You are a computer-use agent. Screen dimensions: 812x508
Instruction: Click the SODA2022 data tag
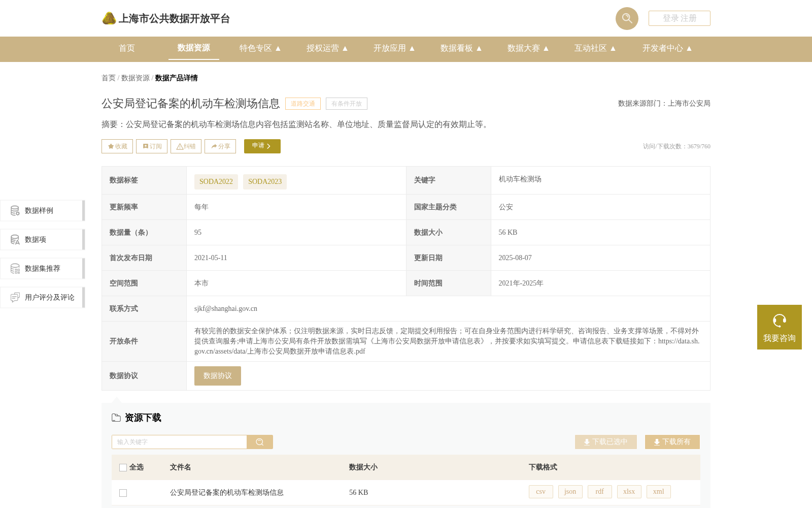point(216,182)
